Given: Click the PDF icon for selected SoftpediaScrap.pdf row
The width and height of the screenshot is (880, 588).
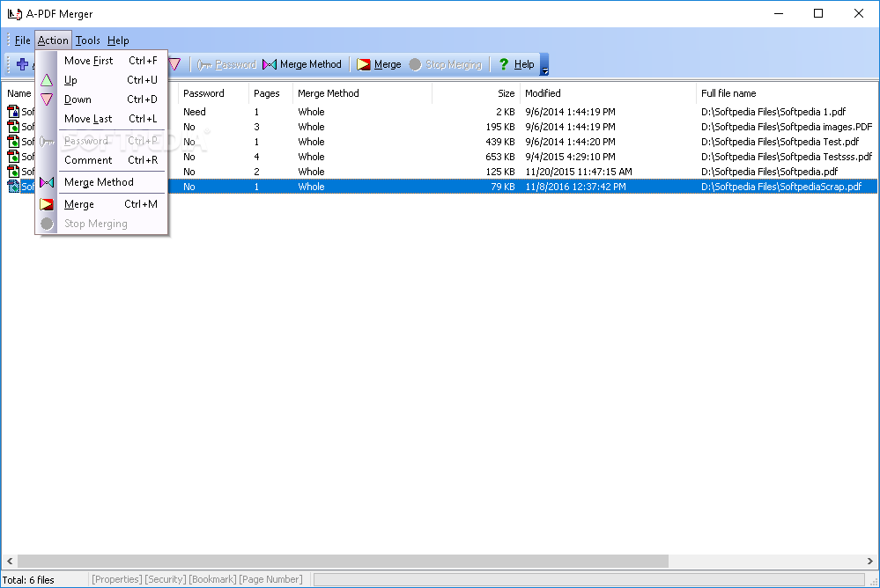Looking at the screenshot, I should point(13,187).
